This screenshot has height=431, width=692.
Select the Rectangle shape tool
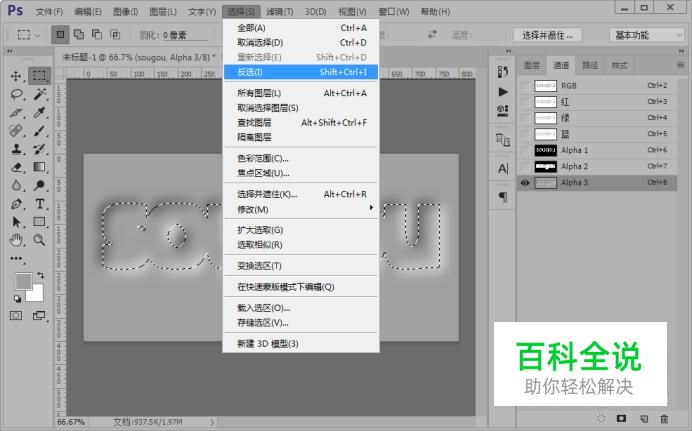point(40,222)
